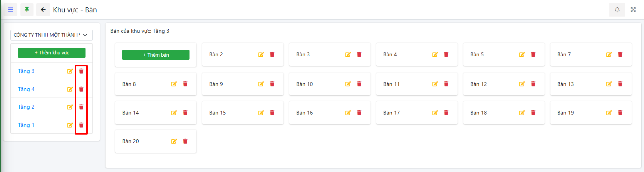644x172 pixels.
Task: Open the company selection dropdown
Action: coord(52,35)
